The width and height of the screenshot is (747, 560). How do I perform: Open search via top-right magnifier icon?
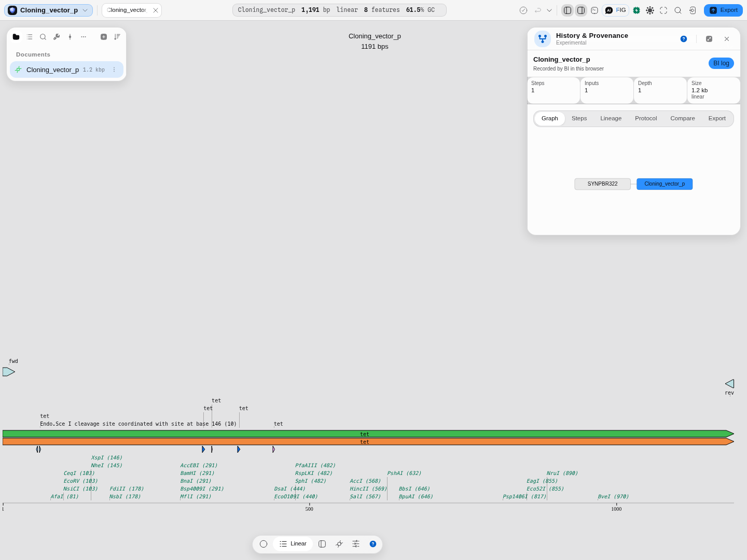point(678,10)
